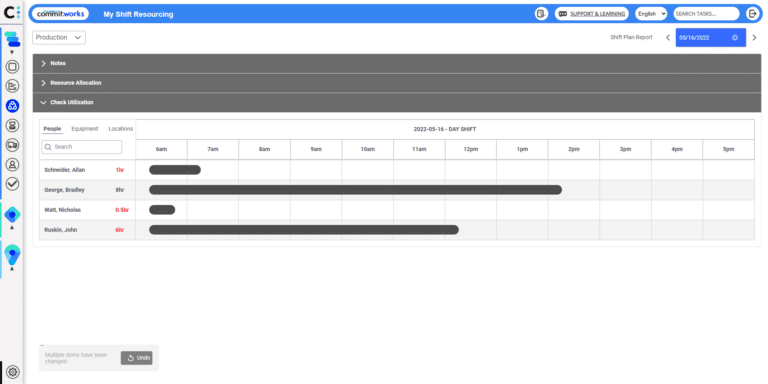Click the people Search field

tap(82, 147)
